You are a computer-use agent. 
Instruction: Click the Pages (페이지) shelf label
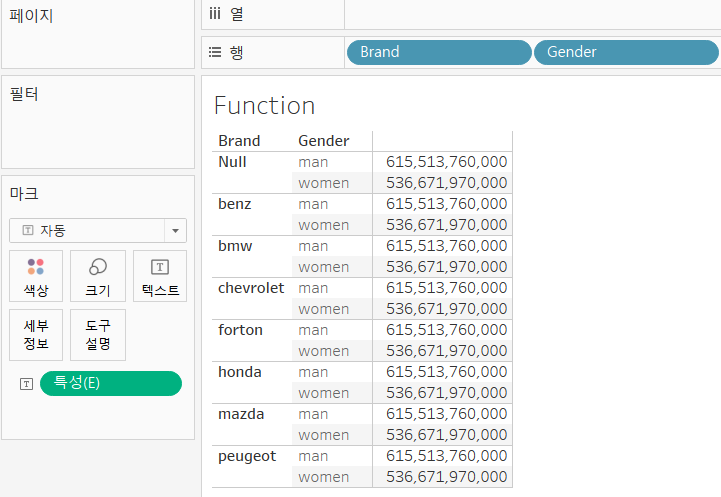point(31,16)
